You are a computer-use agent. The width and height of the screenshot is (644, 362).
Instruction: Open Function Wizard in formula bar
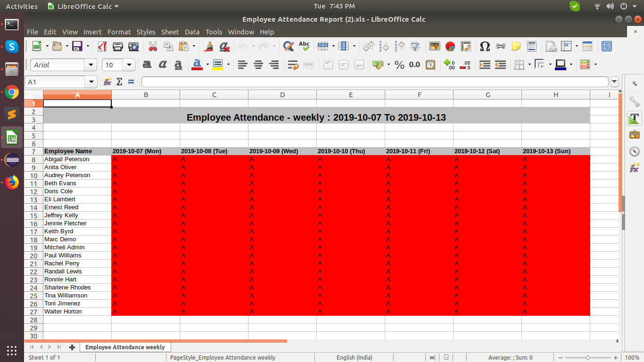(107, 82)
